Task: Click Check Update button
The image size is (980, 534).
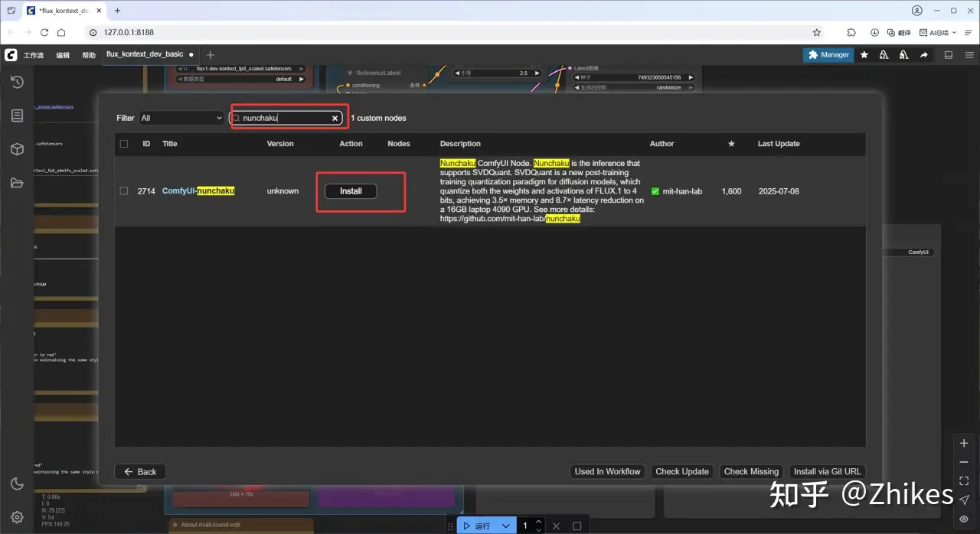Action: 682,472
